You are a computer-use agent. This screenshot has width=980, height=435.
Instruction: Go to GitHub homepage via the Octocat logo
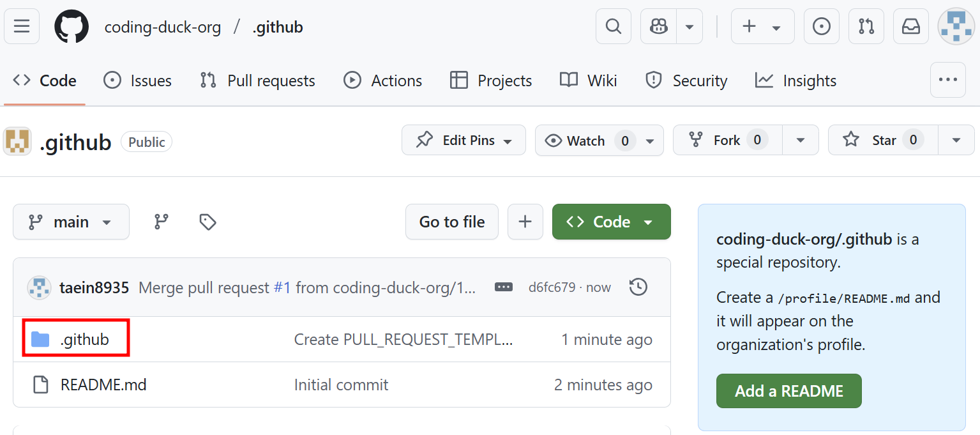pyautogui.click(x=72, y=26)
